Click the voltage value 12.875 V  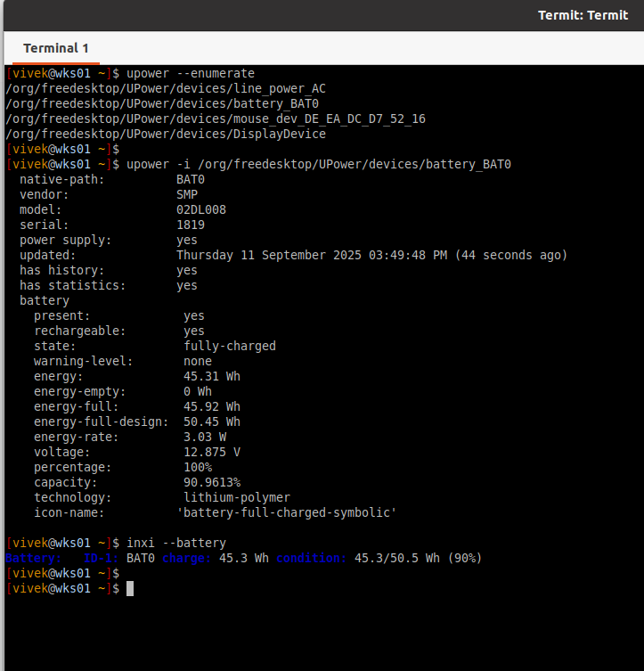pyautogui.click(x=212, y=452)
